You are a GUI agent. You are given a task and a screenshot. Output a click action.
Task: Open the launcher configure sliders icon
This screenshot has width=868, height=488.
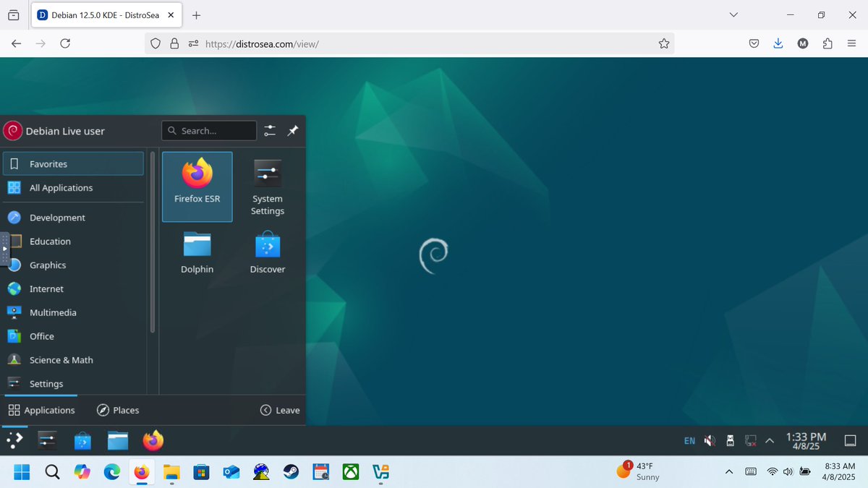point(270,131)
